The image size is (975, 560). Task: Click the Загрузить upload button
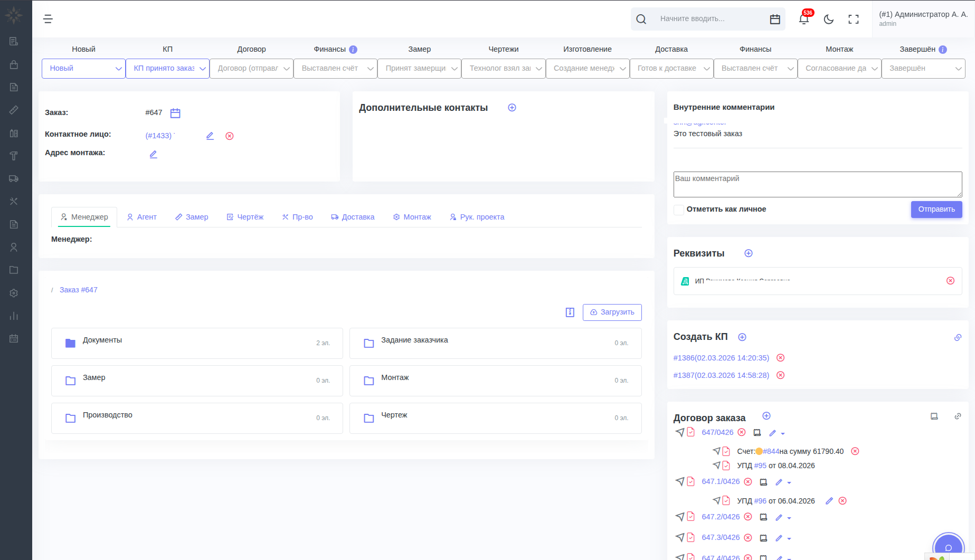612,312
